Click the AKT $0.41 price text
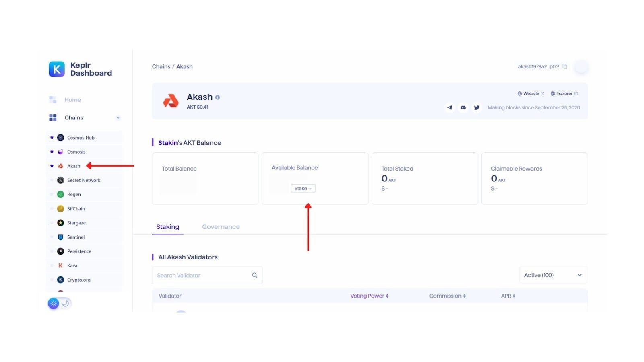 coord(198,107)
